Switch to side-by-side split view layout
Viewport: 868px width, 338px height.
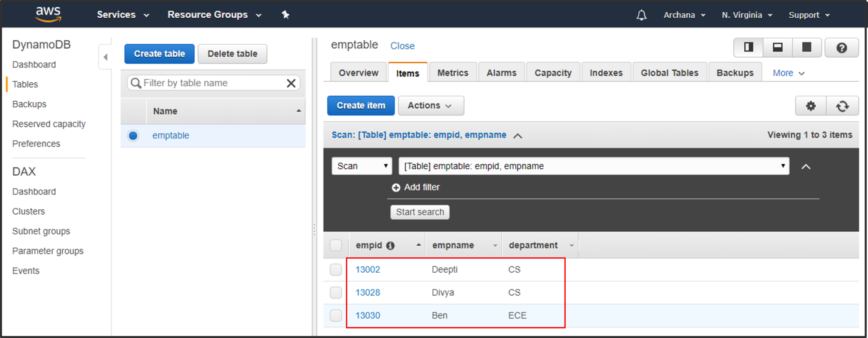pyautogui.click(x=748, y=47)
